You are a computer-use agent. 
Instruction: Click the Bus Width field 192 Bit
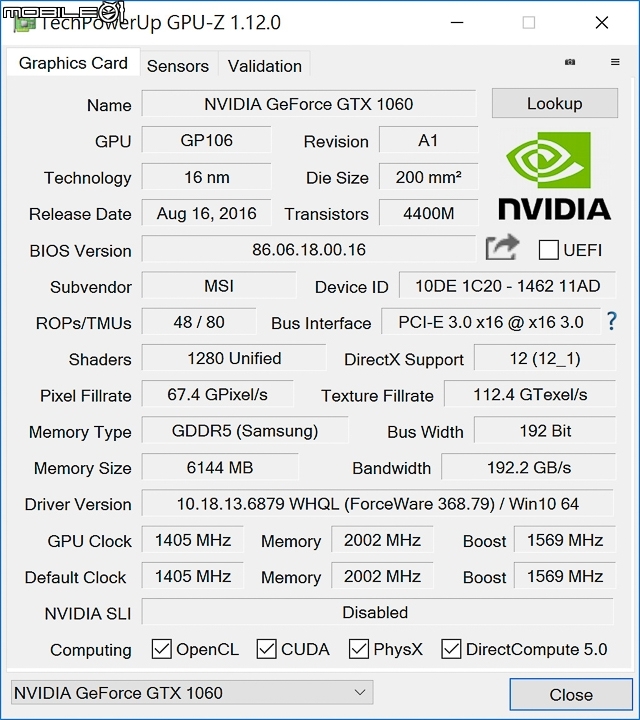pyautogui.click(x=545, y=431)
